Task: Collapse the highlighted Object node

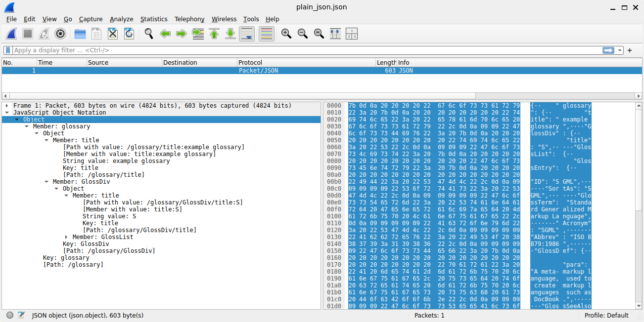Action: [17, 120]
